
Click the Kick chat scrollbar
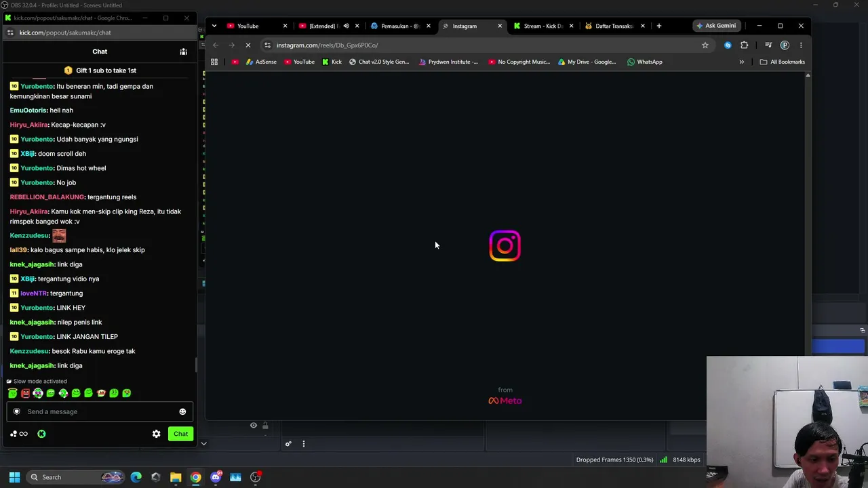196,365
